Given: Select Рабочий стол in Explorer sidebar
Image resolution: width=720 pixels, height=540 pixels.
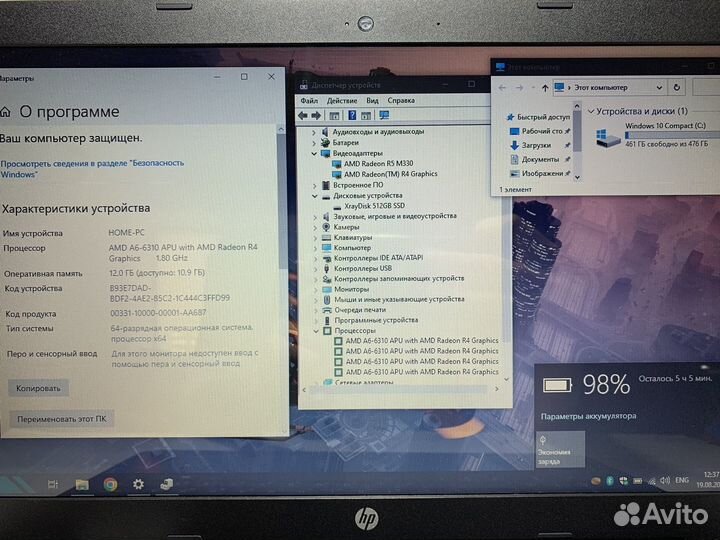Looking at the screenshot, I should [542, 131].
